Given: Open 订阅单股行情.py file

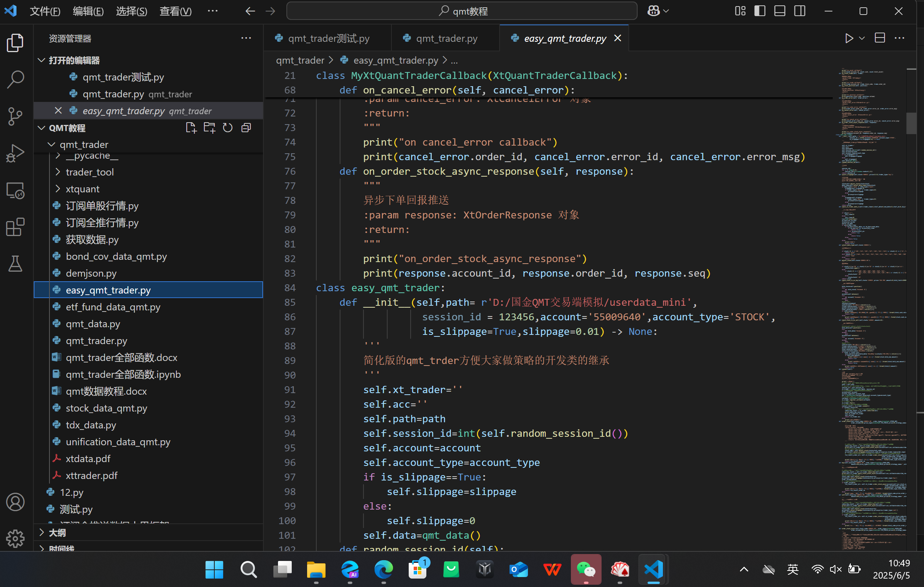Looking at the screenshot, I should 148,206.
